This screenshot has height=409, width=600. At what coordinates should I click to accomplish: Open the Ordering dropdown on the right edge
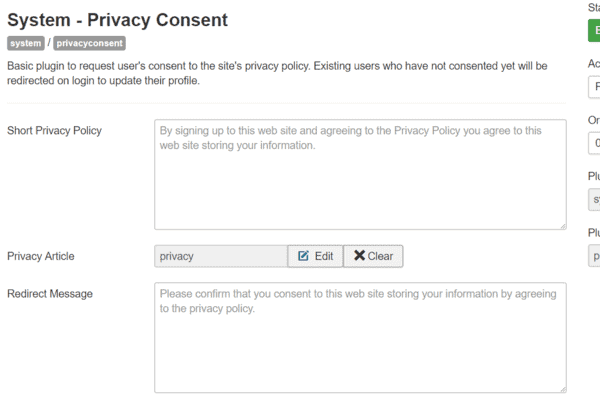tap(594, 143)
